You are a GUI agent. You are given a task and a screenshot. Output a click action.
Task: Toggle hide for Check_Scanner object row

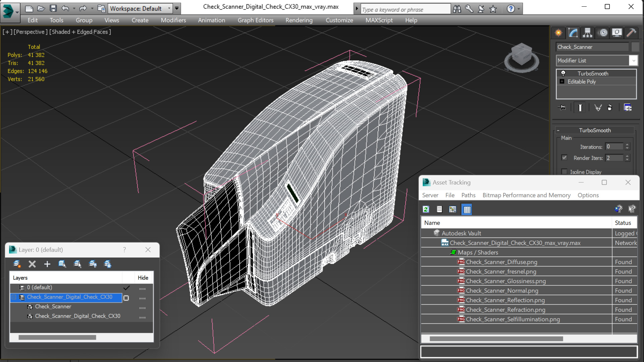142,307
